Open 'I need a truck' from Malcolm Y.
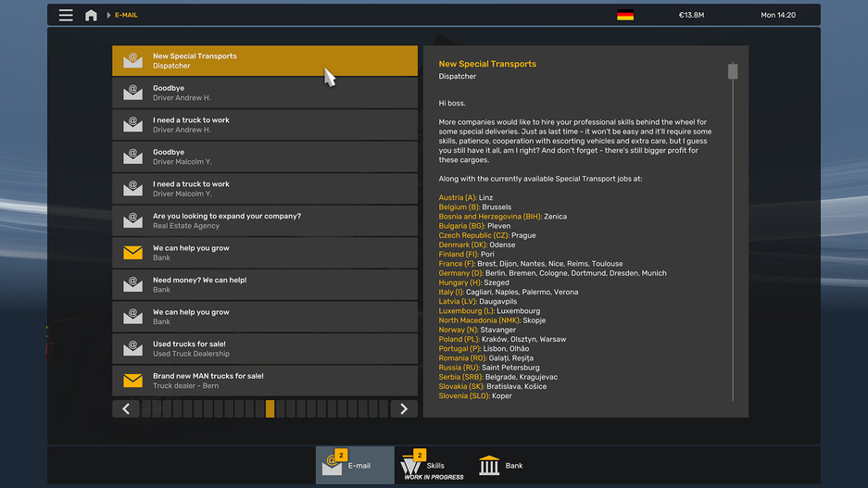868x488 pixels. [x=265, y=189]
